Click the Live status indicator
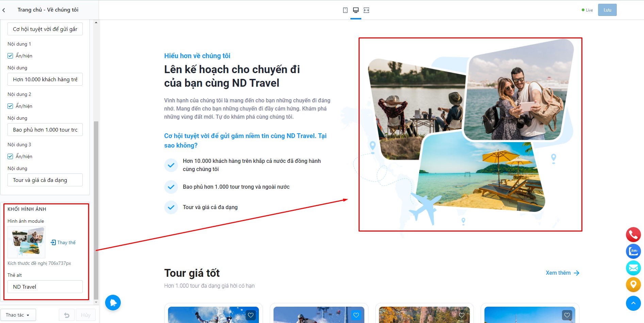The width and height of the screenshot is (644, 323). pos(587,10)
